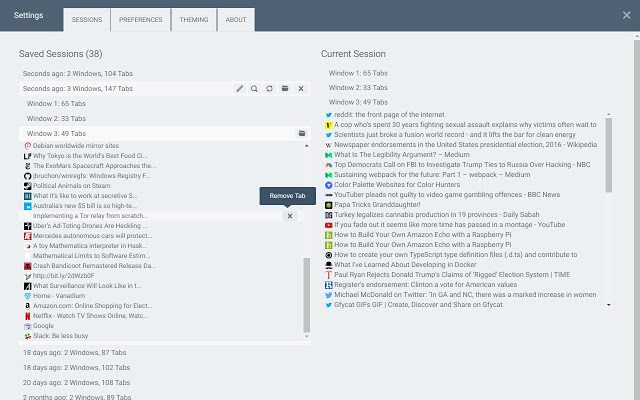Switch to the Preferences tab

(140, 20)
